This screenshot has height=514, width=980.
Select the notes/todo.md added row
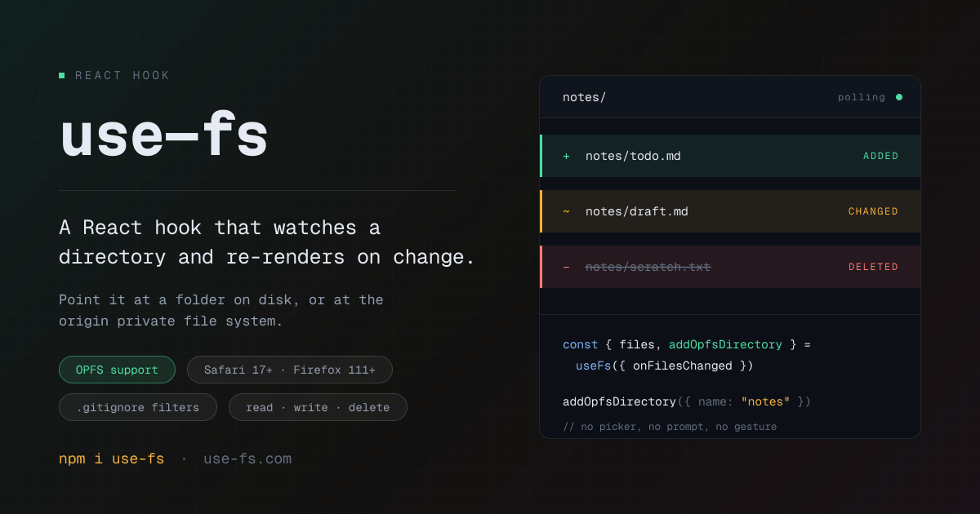730,156
